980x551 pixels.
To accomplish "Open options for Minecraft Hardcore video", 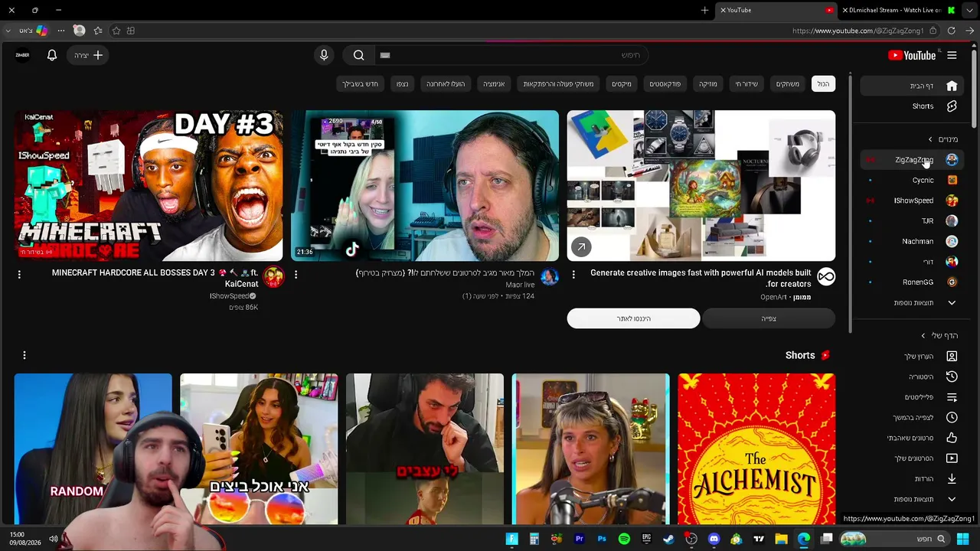I will 19,274.
